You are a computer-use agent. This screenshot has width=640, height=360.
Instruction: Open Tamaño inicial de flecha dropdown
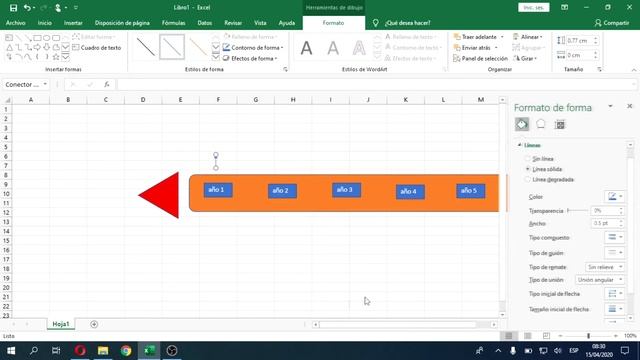(614, 309)
